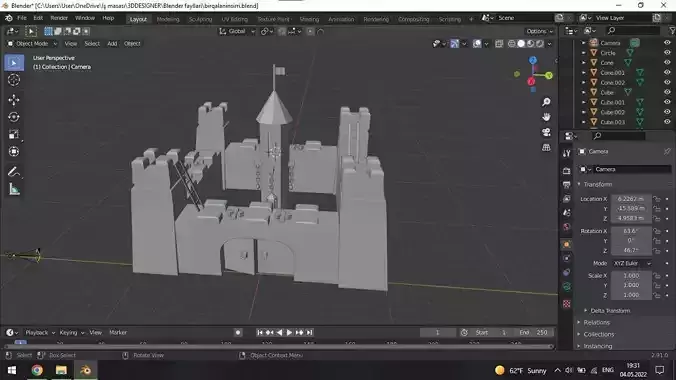Click the Rotation Z value field
Screen dimensions: 676x380
coord(631,251)
